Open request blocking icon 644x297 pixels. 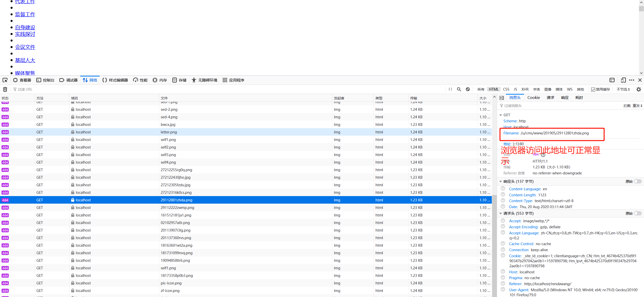point(468,89)
